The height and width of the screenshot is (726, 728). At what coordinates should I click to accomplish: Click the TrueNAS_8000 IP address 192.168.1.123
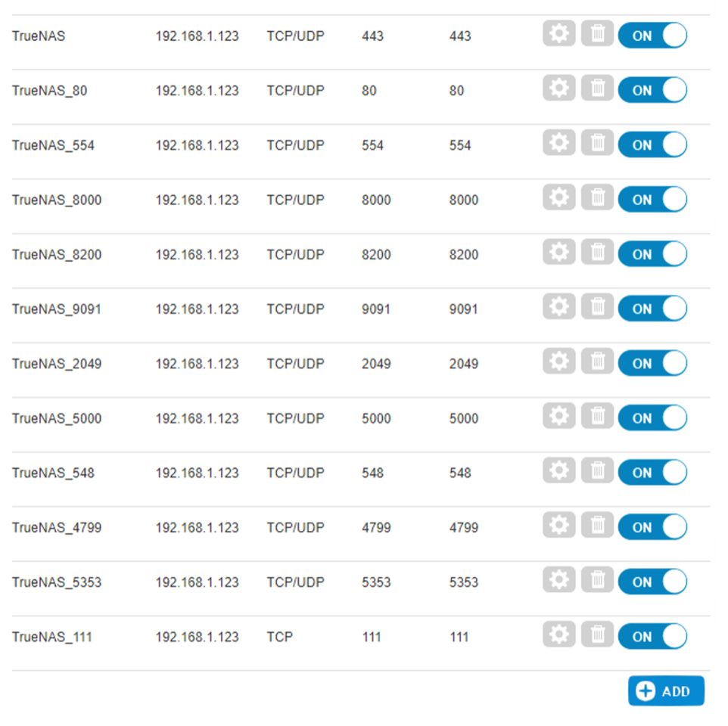tap(197, 200)
